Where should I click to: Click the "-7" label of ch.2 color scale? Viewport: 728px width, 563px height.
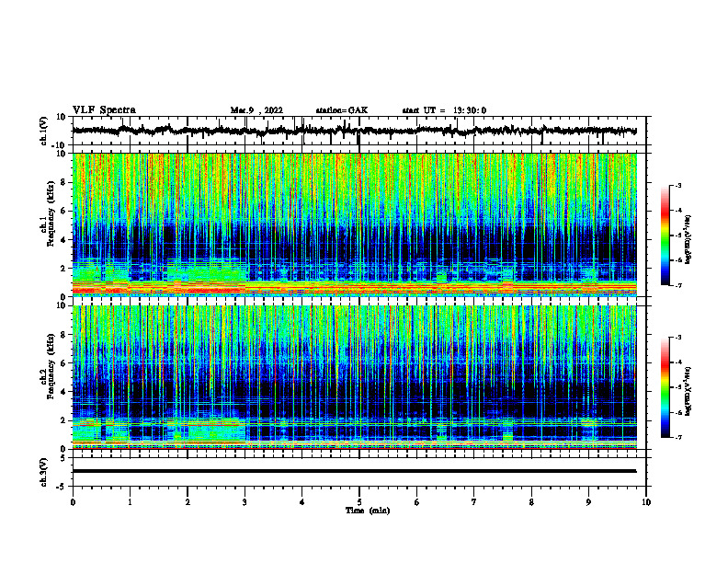click(x=678, y=438)
